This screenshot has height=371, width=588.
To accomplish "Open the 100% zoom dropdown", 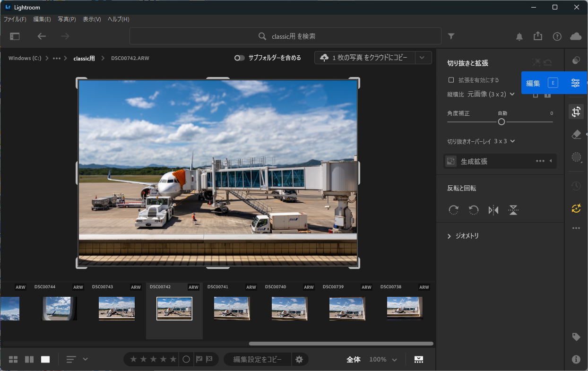I will coord(383,360).
